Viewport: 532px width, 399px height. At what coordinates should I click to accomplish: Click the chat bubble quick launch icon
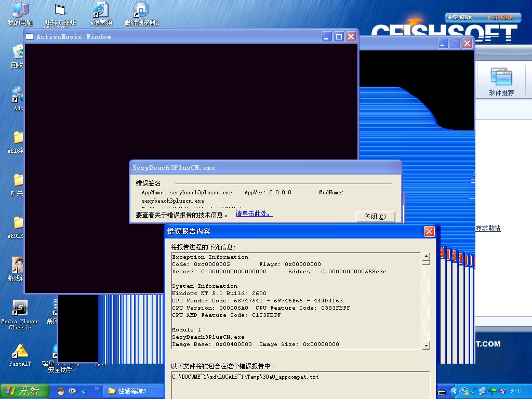click(72, 391)
